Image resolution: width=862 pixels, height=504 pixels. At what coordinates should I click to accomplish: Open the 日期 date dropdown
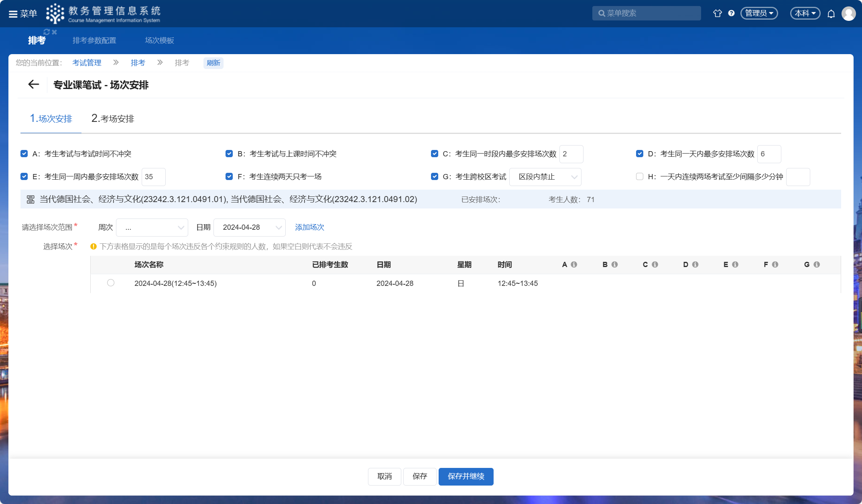250,228
